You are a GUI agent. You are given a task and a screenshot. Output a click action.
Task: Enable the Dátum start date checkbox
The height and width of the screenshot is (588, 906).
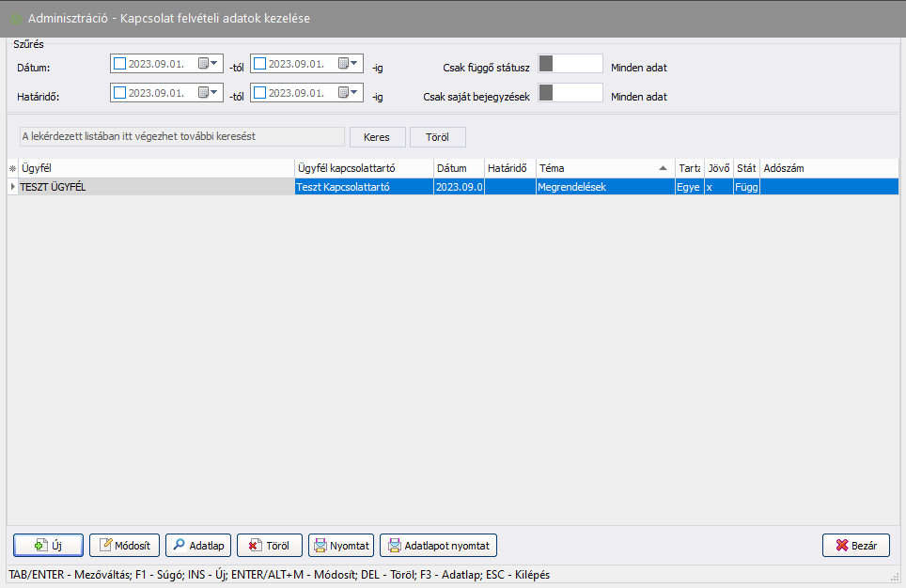click(119, 65)
